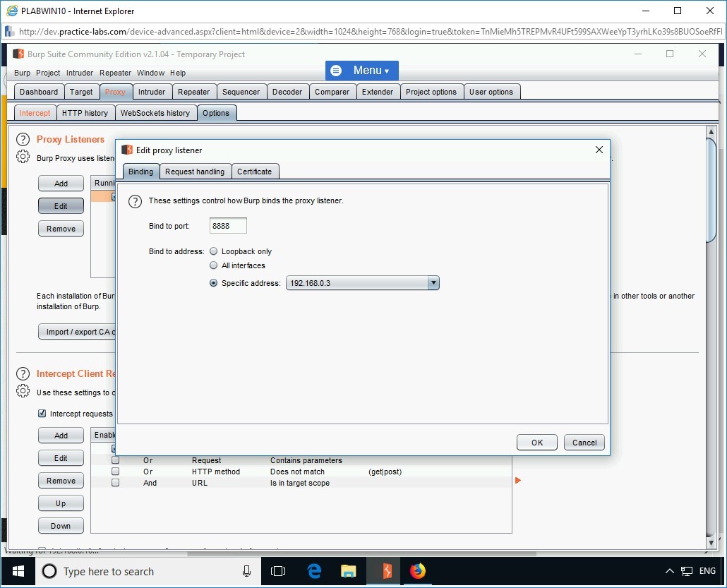Open the Burp Menu dropdown
This screenshot has height=588, width=727.
[x=361, y=70]
